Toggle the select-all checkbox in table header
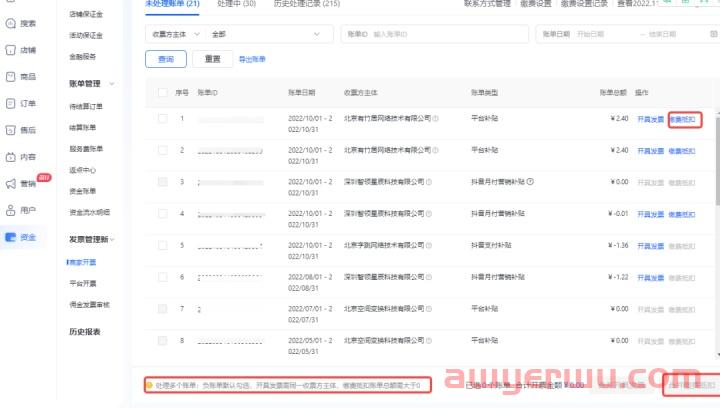 (x=163, y=92)
